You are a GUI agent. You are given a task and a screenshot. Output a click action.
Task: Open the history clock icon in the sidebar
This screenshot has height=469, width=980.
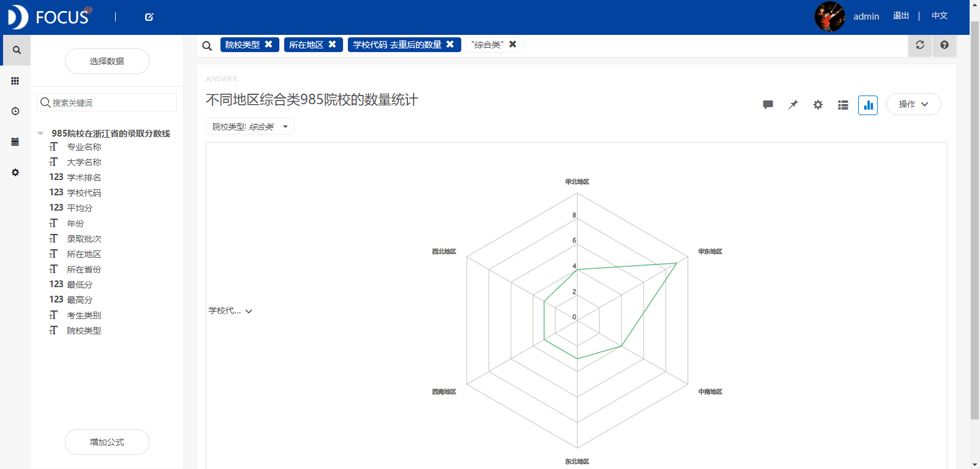point(15,111)
